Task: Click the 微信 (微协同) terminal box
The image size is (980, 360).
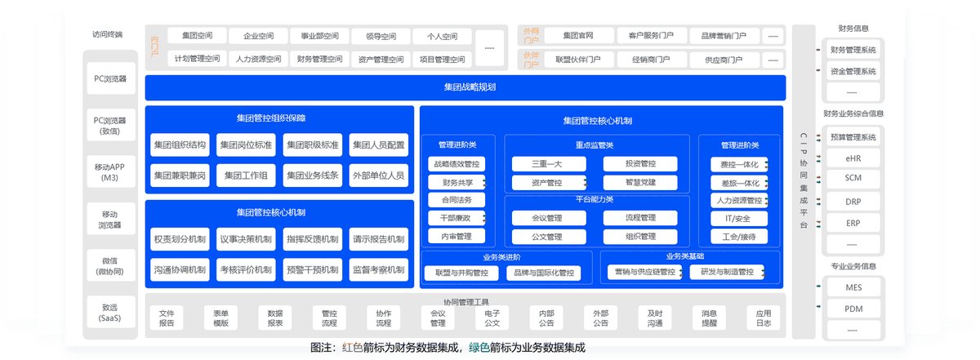Action: (x=110, y=266)
